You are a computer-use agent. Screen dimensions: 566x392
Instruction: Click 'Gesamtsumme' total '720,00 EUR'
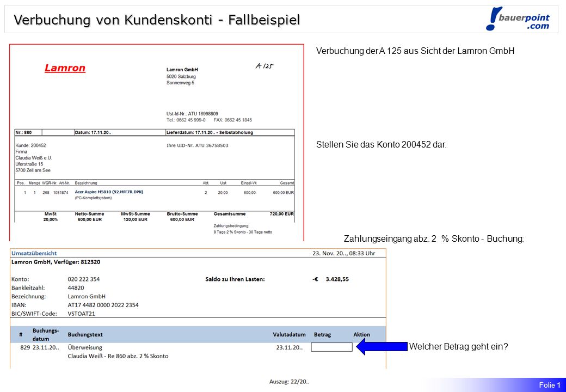pos(282,213)
